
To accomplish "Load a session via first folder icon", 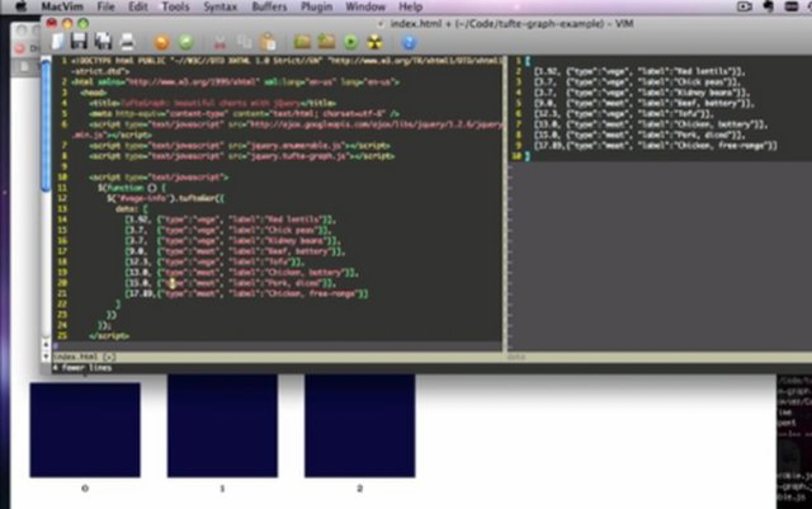I will (x=302, y=42).
